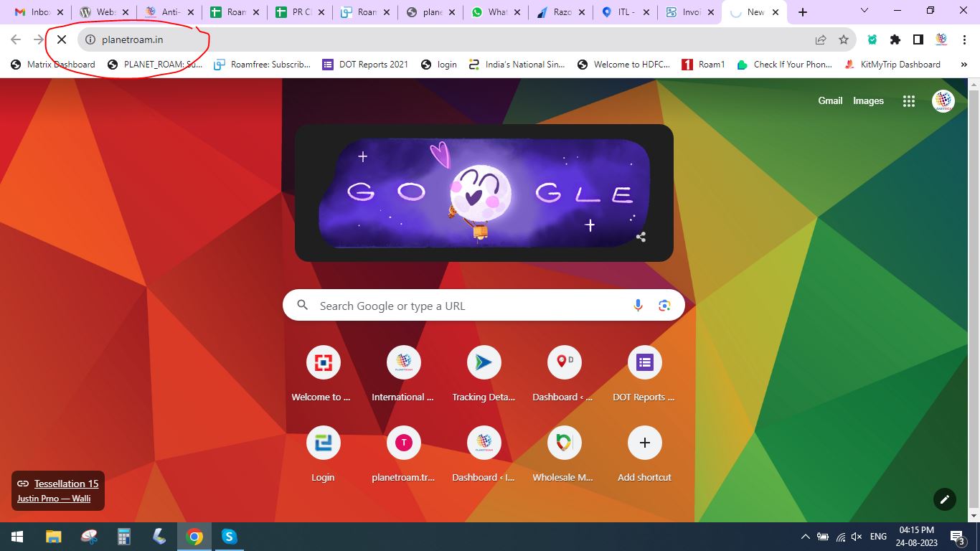Open the KitMyTrip Dashboard bookmark
The width and height of the screenshot is (980, 551).
(892, 65)
